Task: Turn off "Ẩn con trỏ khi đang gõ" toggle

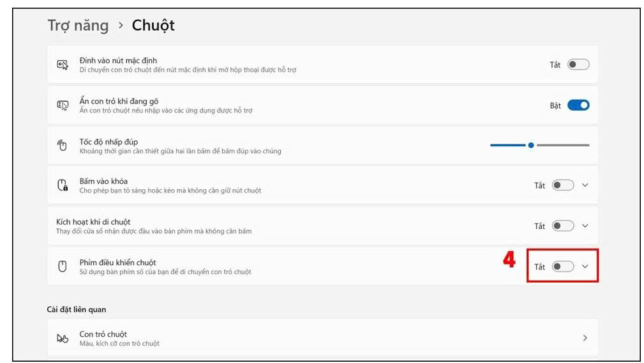Action: click(578, 105)
